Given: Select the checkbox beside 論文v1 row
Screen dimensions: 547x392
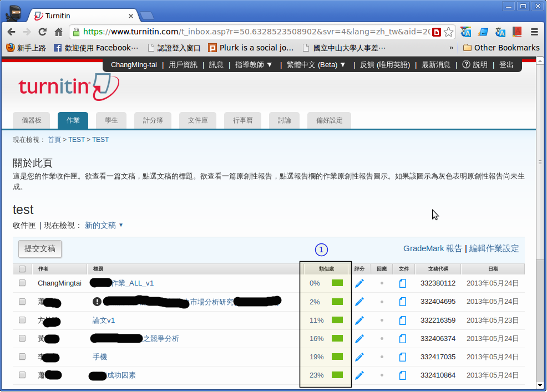Looking at the screenshot, I should point(22,320).
